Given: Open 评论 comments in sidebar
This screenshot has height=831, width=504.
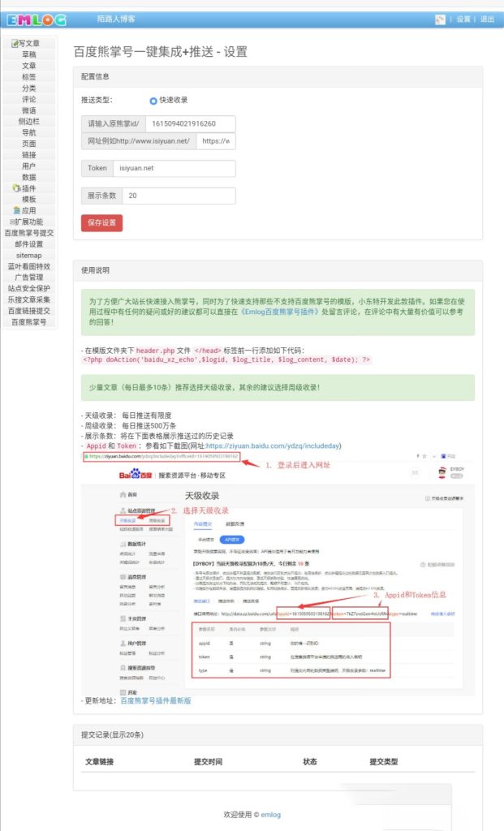Looking at the screenshot, I should click(29, 99).
